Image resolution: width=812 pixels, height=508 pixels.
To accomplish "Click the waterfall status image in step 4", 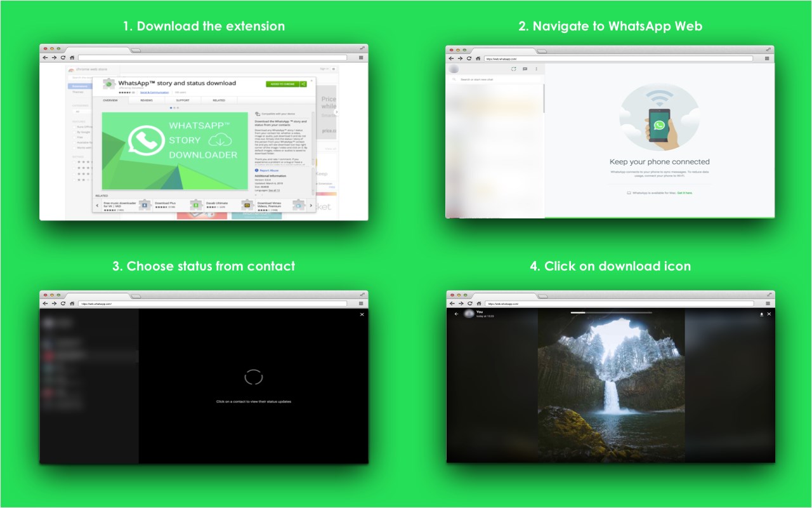I will (x=611, y=385).
